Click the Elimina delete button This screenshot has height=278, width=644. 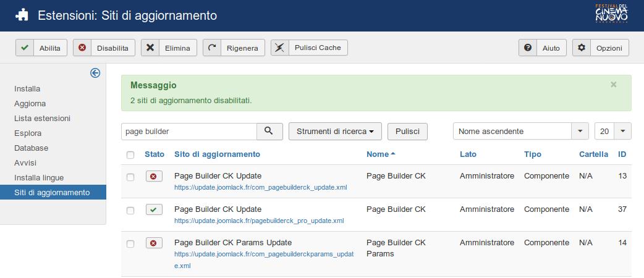tap(169, 48)
